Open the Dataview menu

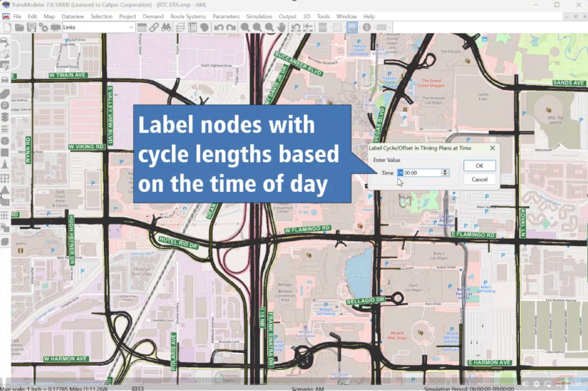point(73,16)
